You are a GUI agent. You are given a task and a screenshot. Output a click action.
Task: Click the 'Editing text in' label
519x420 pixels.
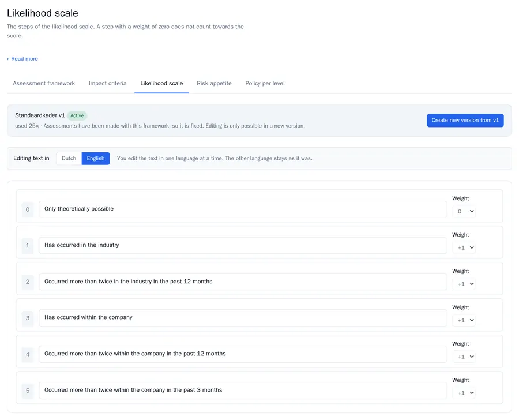[x=32, y=158]
